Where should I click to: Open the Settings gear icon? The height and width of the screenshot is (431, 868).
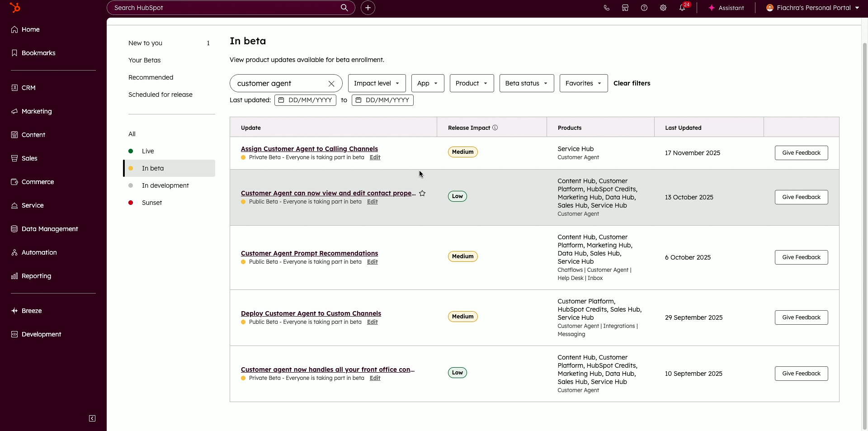click(x=663, y=8)
